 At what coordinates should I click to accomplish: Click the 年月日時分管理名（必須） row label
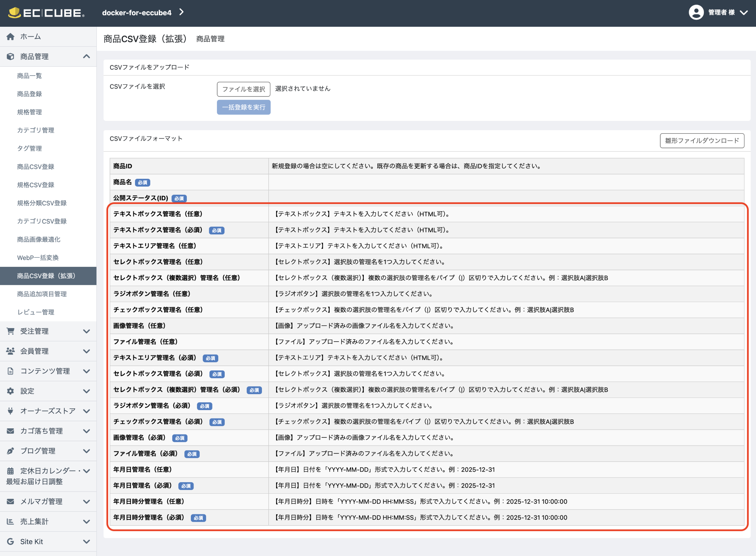(149, 517)
